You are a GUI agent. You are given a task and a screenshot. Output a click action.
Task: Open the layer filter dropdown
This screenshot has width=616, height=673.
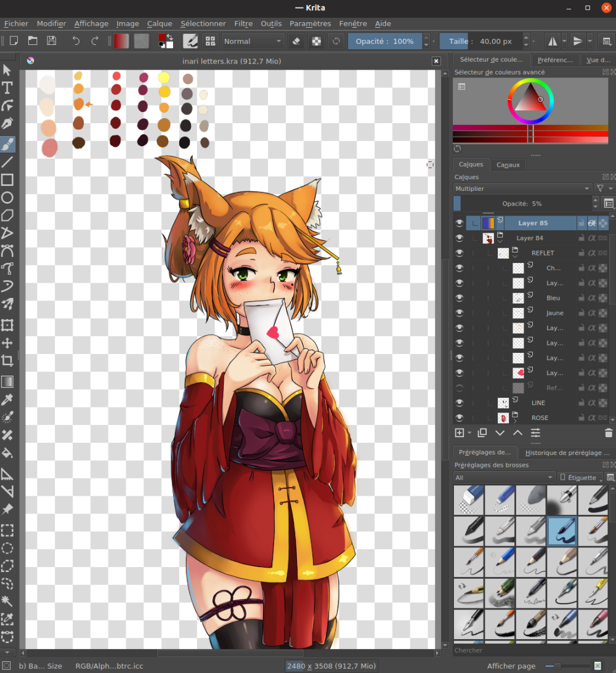[604, 189]
